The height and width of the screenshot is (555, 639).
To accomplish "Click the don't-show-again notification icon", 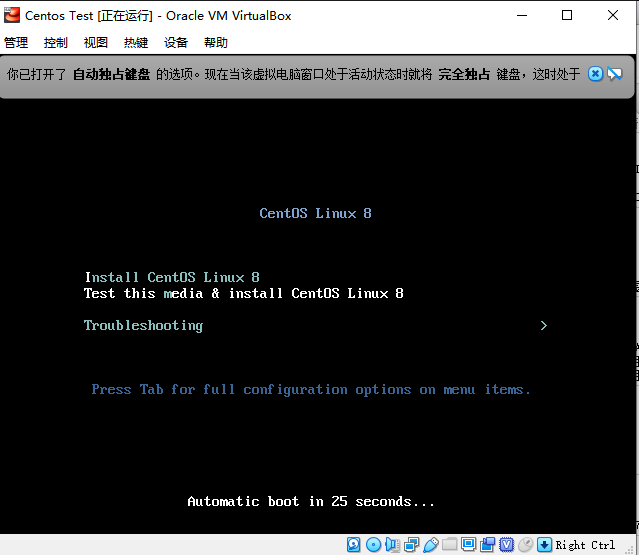I will (615, 74).
